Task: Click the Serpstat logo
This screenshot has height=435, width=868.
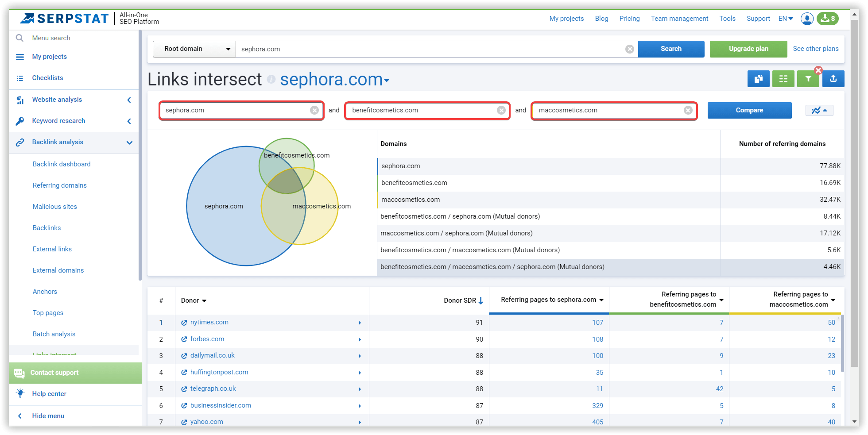Action: [x=65, y=19]
